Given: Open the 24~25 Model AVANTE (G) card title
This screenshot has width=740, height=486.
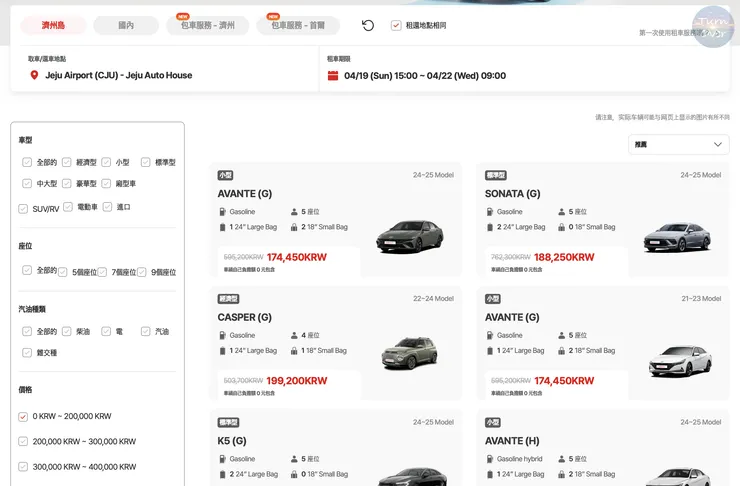Looking at the screenshot, I should click(244, 193).
